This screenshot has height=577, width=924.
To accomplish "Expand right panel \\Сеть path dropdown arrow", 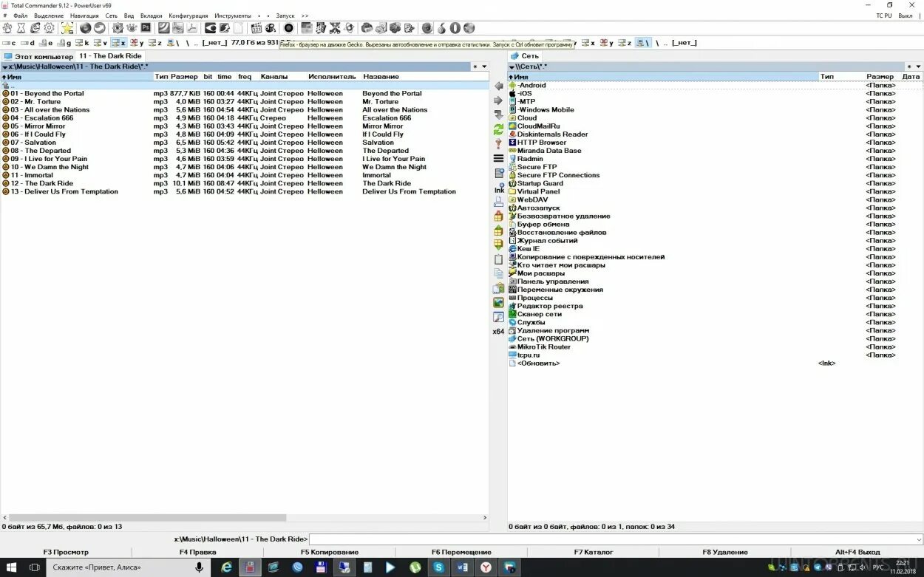I will [x=512, y=67].
